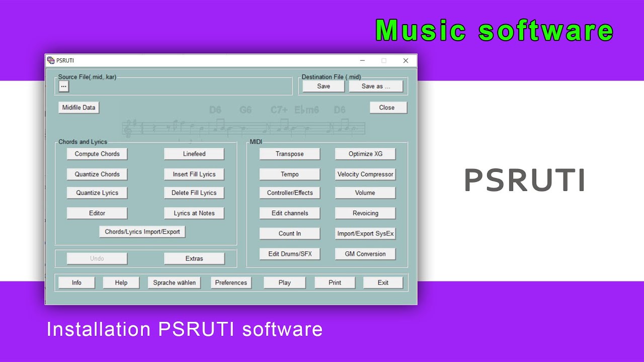Viewport: 644px width, 362px height.
Task: Open Preferences
Action: click(231, 283)
